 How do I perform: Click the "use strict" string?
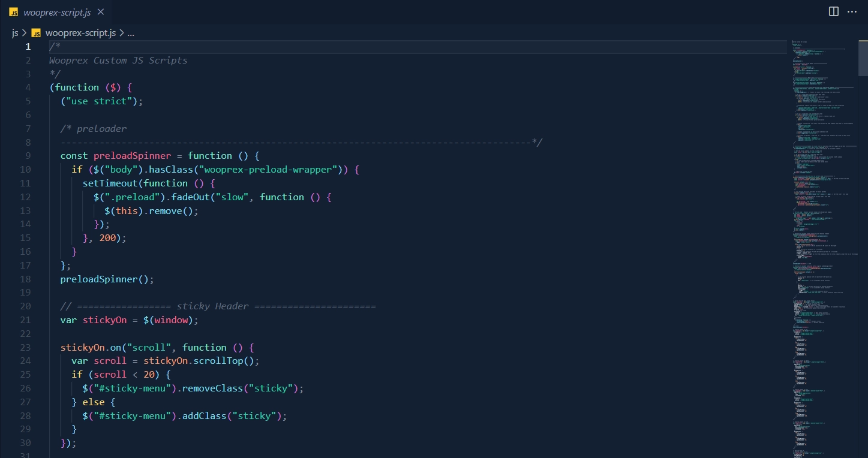pyautogui.click(x=99, y=101)
